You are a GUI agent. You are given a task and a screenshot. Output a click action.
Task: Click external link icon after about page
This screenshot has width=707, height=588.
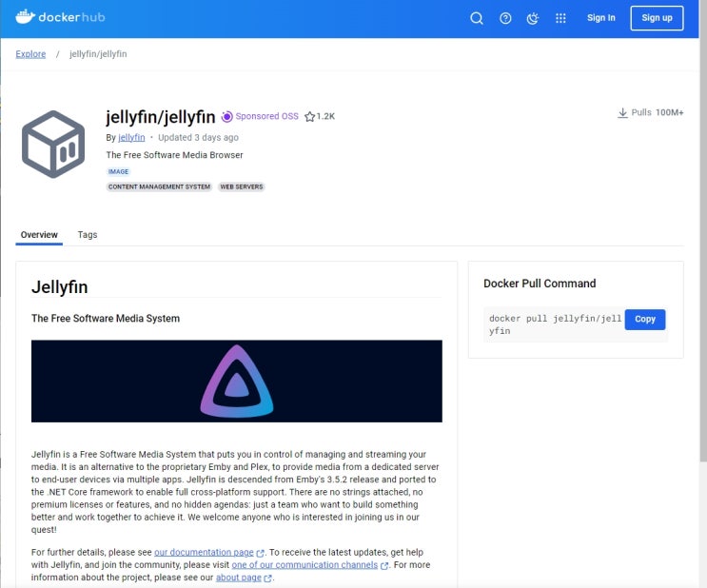[267, 578]
